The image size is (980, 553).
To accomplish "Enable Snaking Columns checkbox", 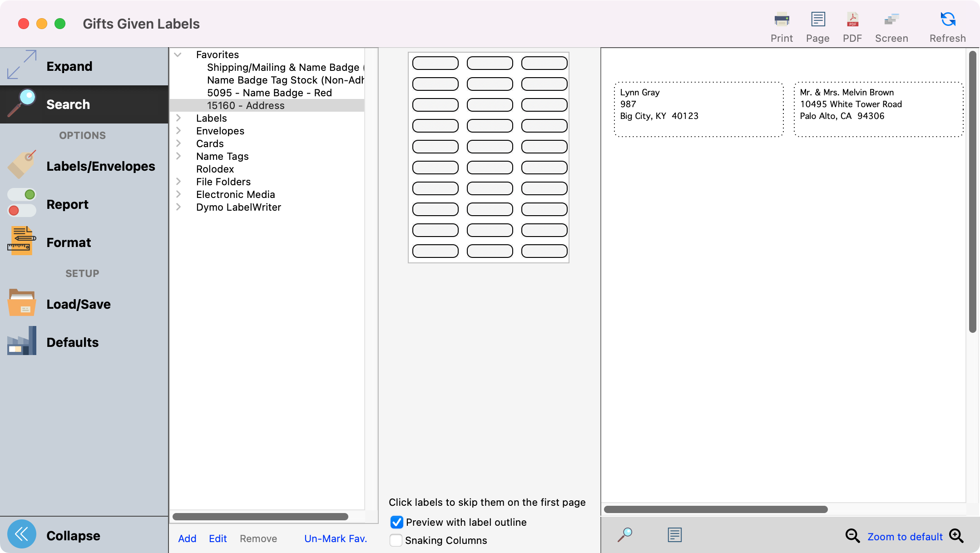I will tap(396, 540).
